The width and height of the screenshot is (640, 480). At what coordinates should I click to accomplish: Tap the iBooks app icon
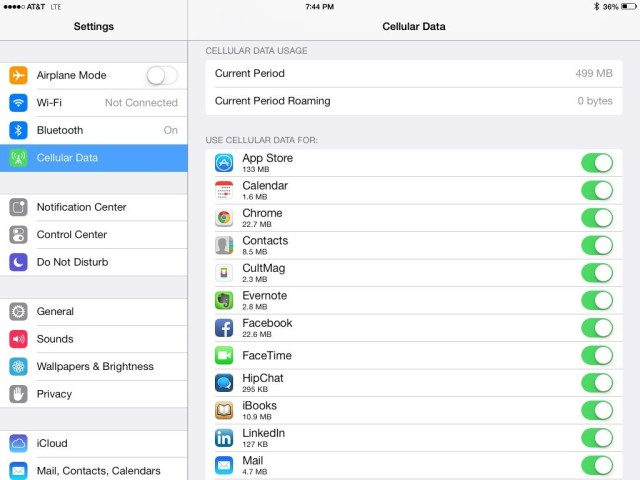[x=224, y=410]
